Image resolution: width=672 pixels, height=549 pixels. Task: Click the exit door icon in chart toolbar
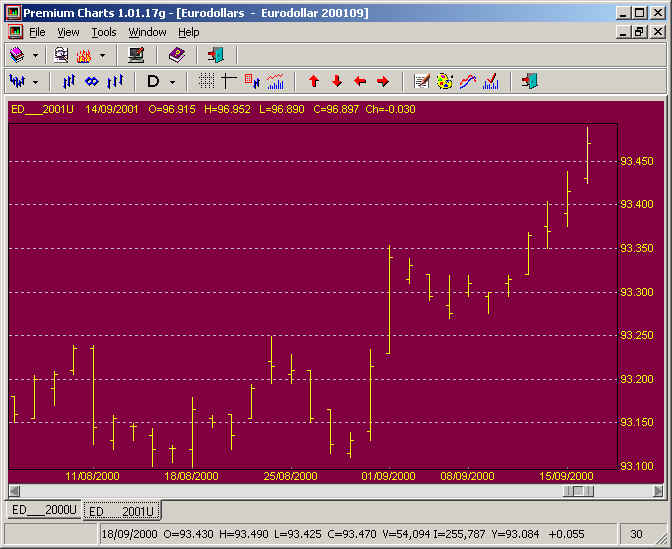tap(530, 81)
